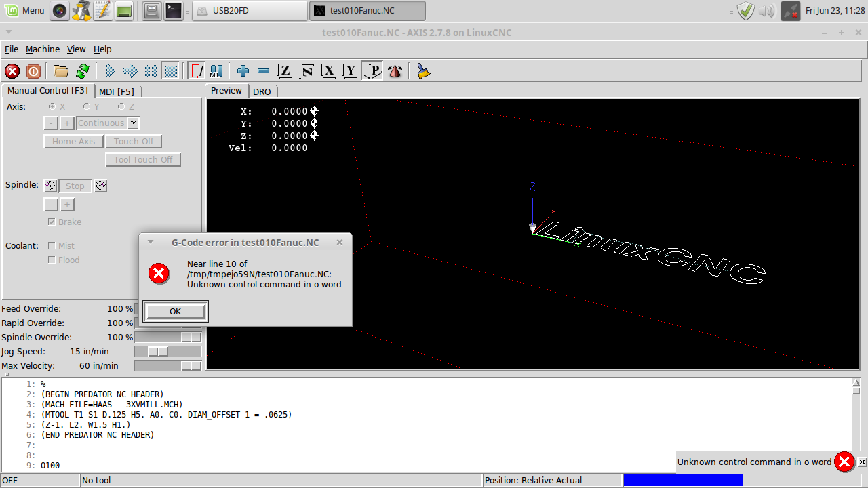The width and height of the screenshot is (868, 488).
Task: Zoom out with the blue minus icon
Action: (264, 71)
